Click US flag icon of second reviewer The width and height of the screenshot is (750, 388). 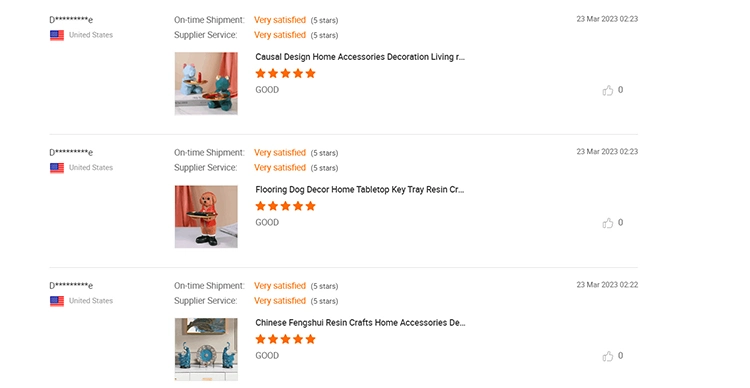57,168
